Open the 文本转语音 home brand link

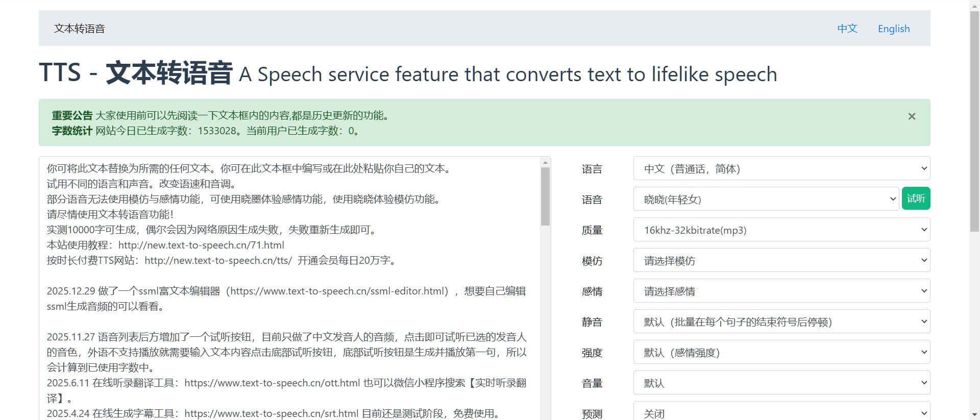coord(80,29)
